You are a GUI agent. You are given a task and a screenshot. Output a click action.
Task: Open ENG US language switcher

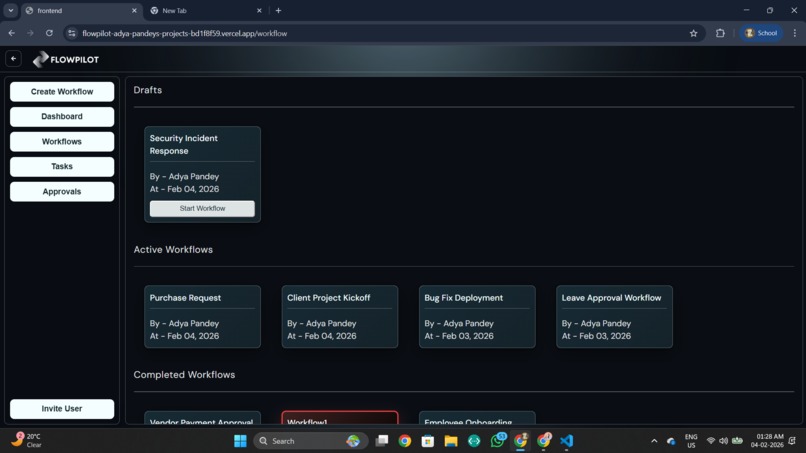pos(691,441)
